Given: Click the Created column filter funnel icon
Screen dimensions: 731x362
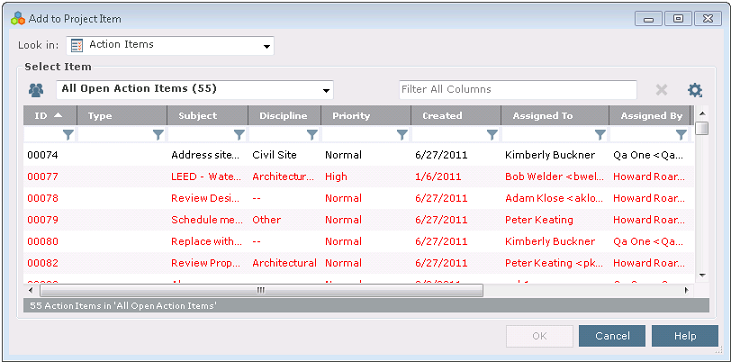Looking at the screenshot, I should click(x=492, y=135).
